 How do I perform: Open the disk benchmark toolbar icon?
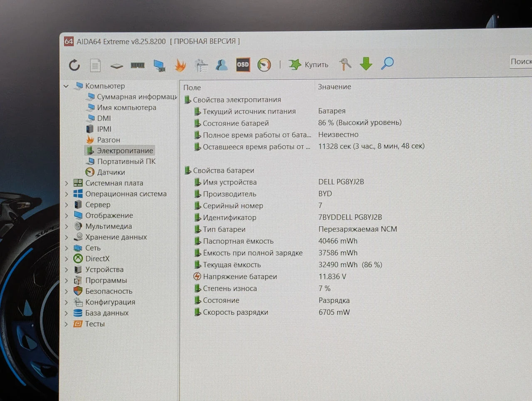[x=116, y=66]
